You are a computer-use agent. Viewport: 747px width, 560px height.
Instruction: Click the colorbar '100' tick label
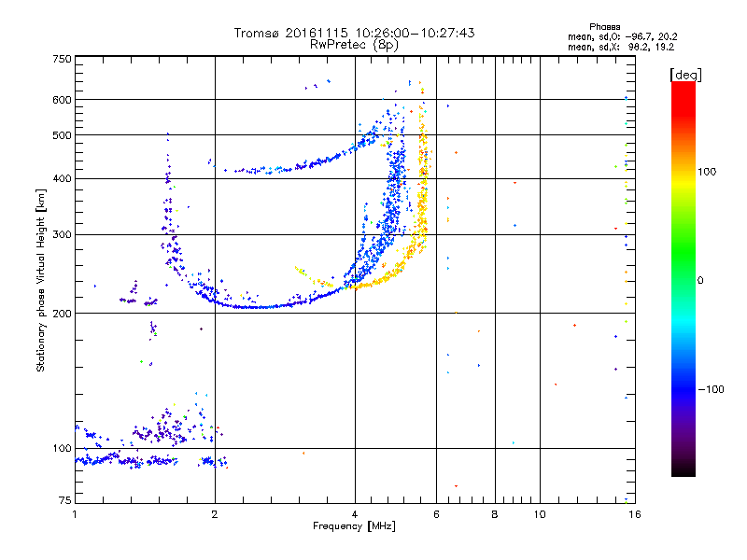pyautogui.click(x=707, y=172)
